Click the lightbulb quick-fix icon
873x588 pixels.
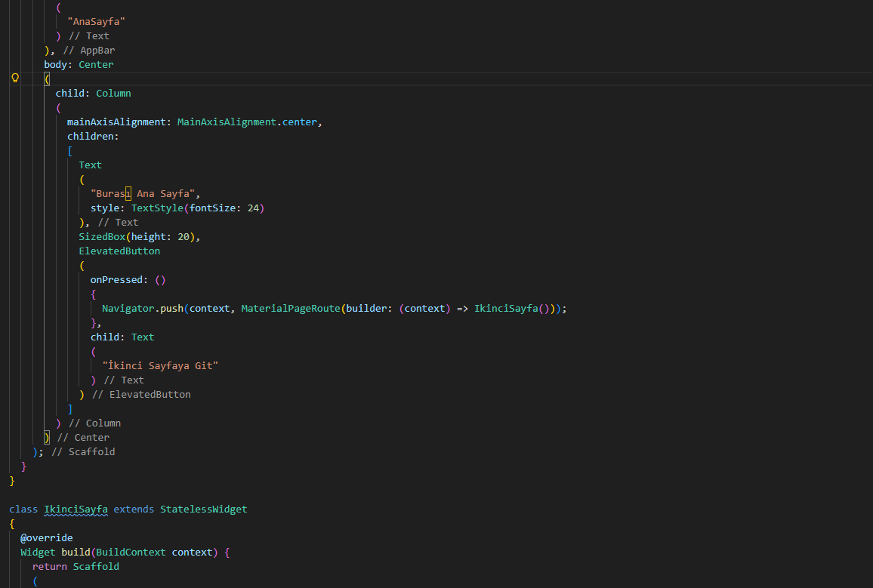[16, 78]
